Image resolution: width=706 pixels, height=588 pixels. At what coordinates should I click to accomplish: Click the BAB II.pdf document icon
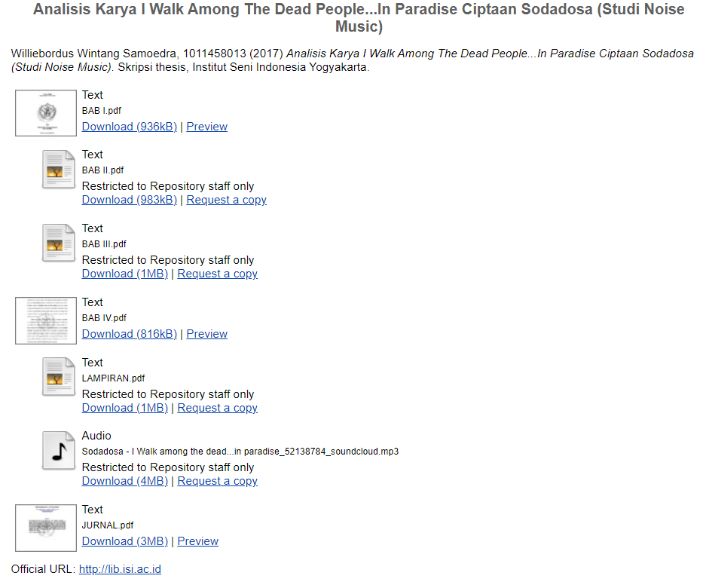coord(59,170)
